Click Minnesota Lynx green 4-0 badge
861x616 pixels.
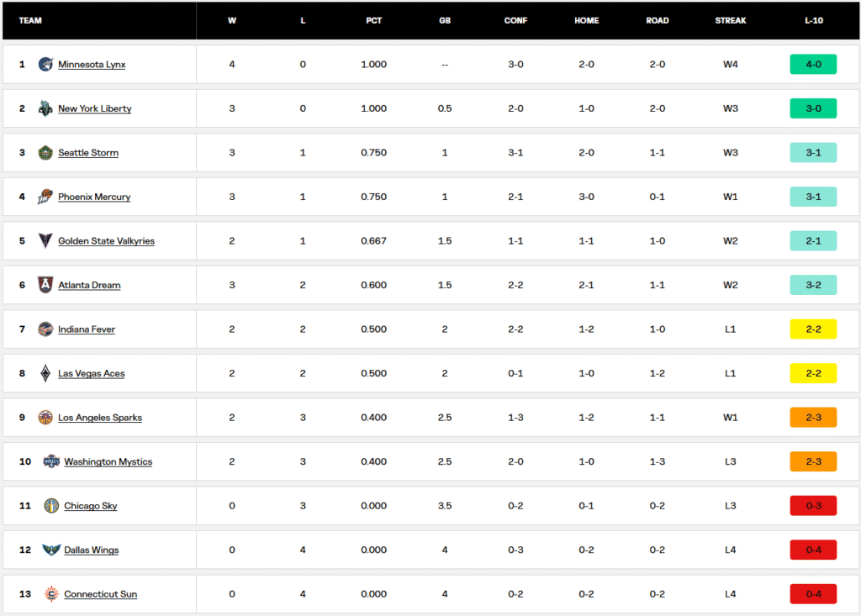pos(813,65)
